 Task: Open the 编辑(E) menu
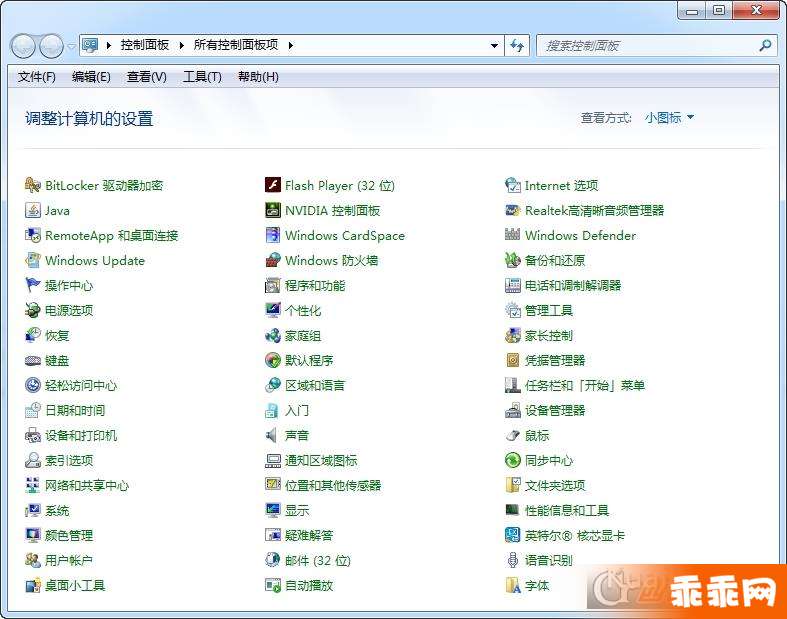(91, 77)
